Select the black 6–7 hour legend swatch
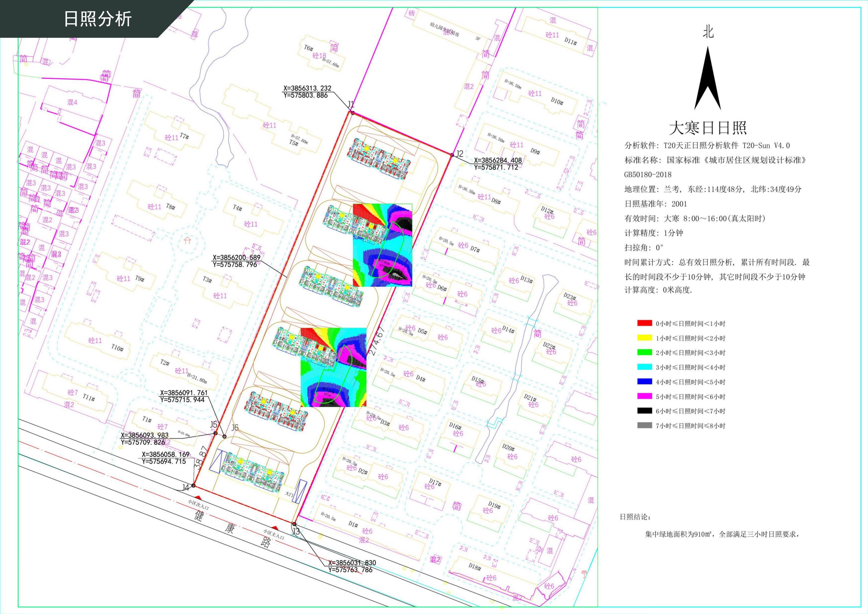The height and width of the screenshot is (614, 868). pos(645,410)
